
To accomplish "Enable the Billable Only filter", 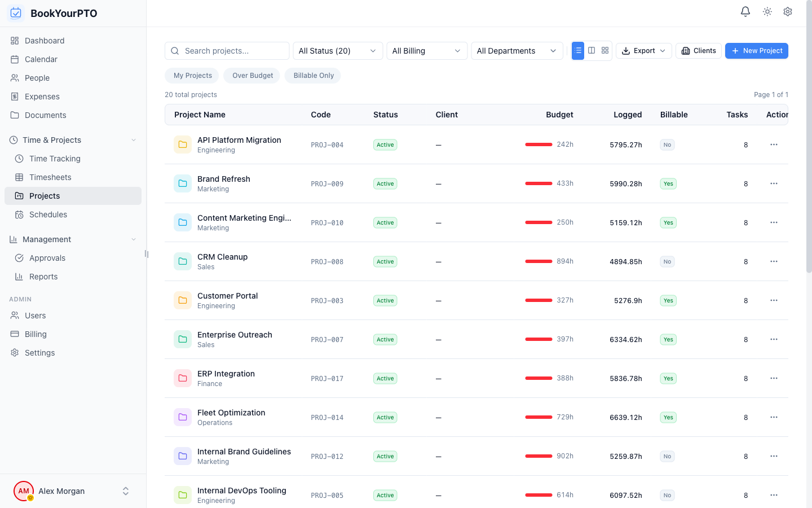I will [312, 75].
